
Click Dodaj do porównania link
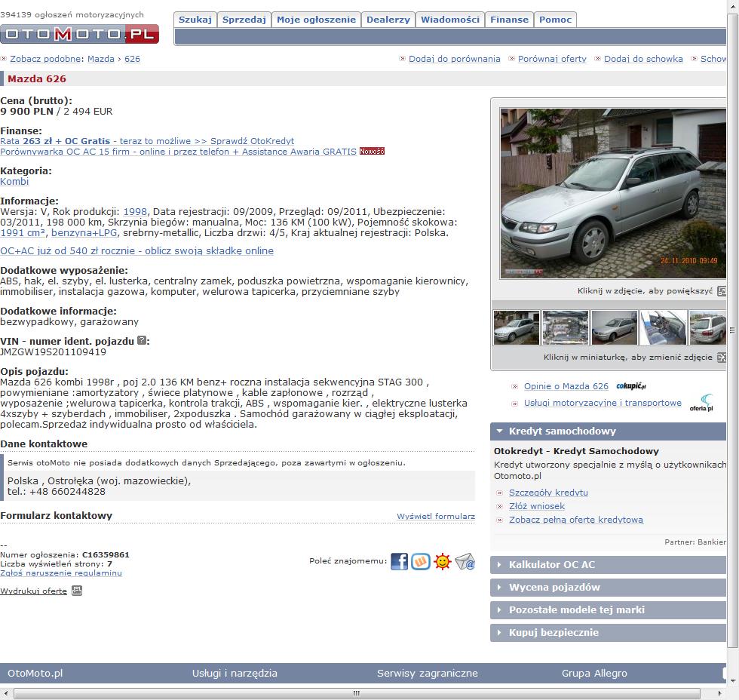click(454, 59)
